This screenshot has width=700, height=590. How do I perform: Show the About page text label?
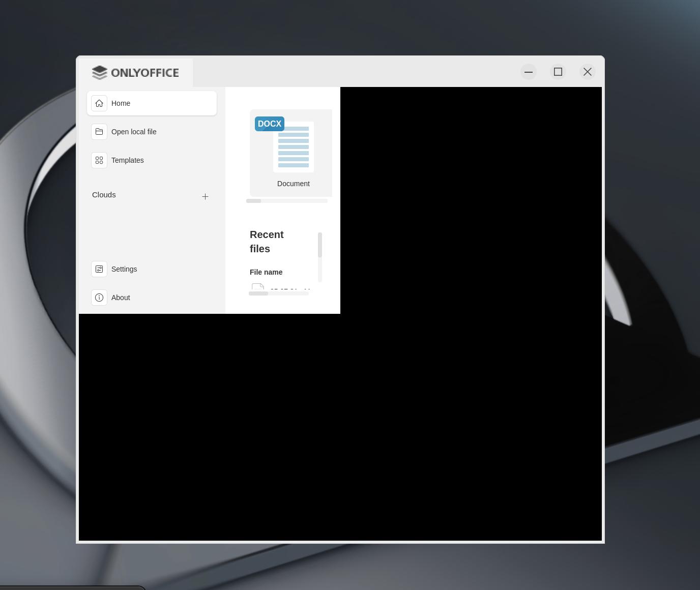click(121, 298)
